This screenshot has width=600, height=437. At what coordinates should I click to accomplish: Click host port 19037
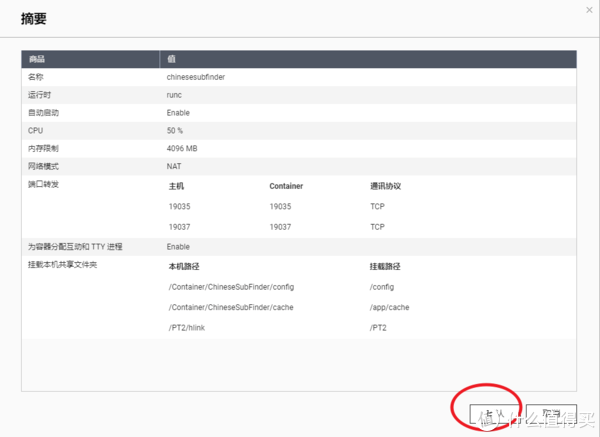click(179, 227)
